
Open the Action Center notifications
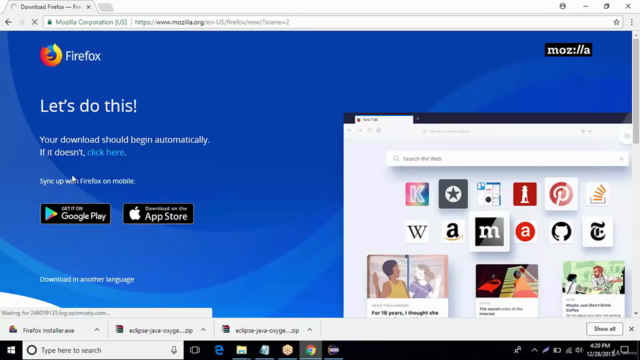624,350
